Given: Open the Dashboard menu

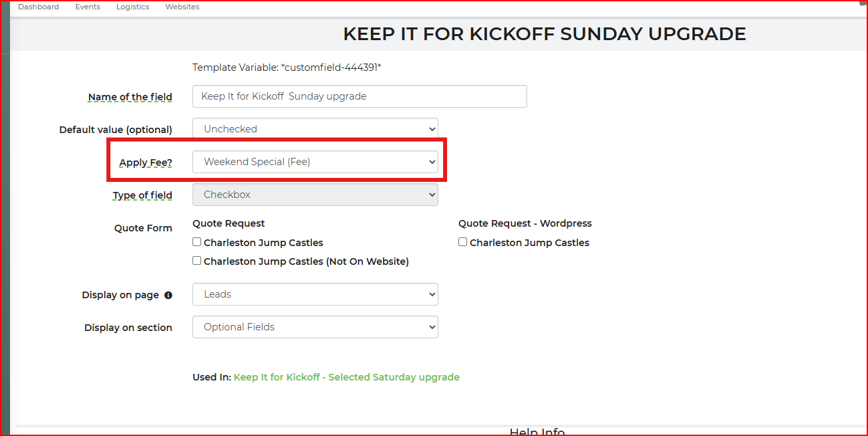Looking at the screenshot, I should click(x=38, y=7).
